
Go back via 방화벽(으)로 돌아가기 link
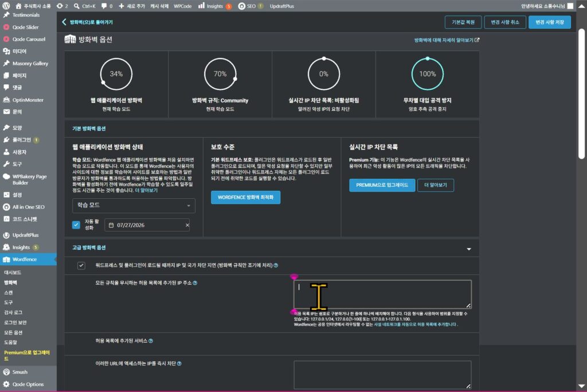click(x=87, y=22)
